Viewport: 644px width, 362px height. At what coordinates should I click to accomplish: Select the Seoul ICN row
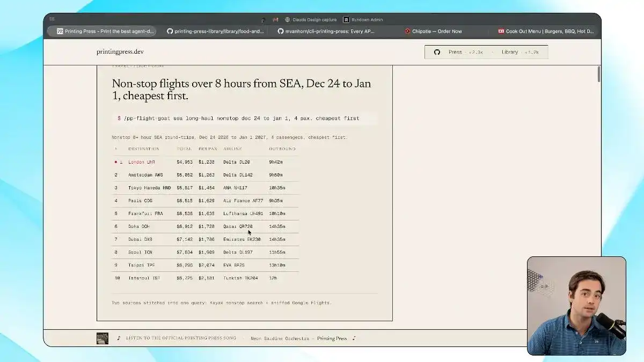tap(205, 252)
